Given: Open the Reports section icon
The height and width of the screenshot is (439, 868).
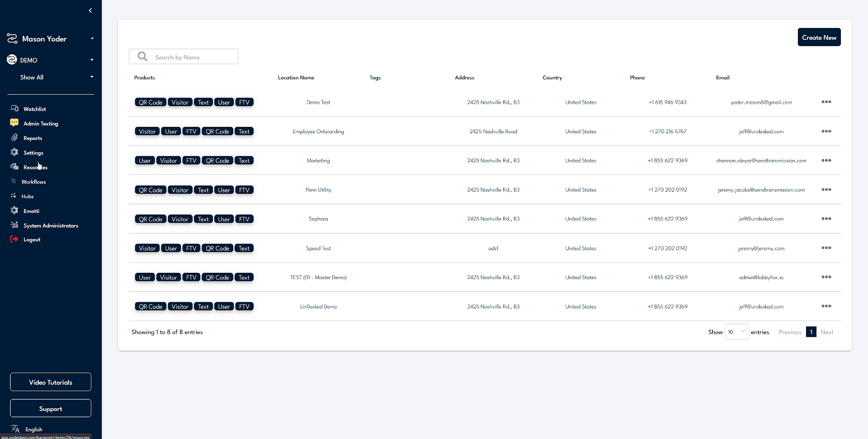Looking at the screenshot, I should 14,138.
